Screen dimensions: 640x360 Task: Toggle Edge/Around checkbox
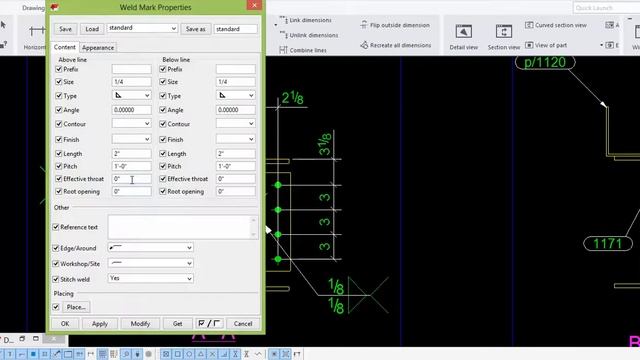click(x=56, y=248)
